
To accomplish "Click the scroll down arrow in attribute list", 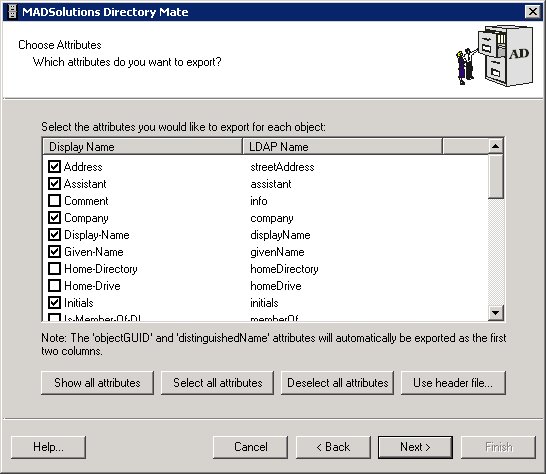I will [496, 312].
